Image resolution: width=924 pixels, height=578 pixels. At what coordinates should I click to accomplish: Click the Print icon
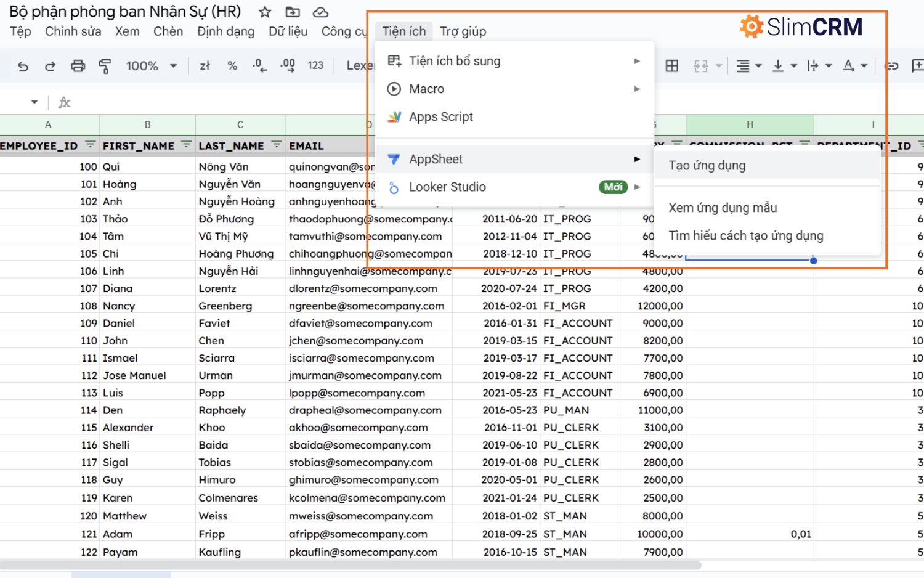[78, 66]
